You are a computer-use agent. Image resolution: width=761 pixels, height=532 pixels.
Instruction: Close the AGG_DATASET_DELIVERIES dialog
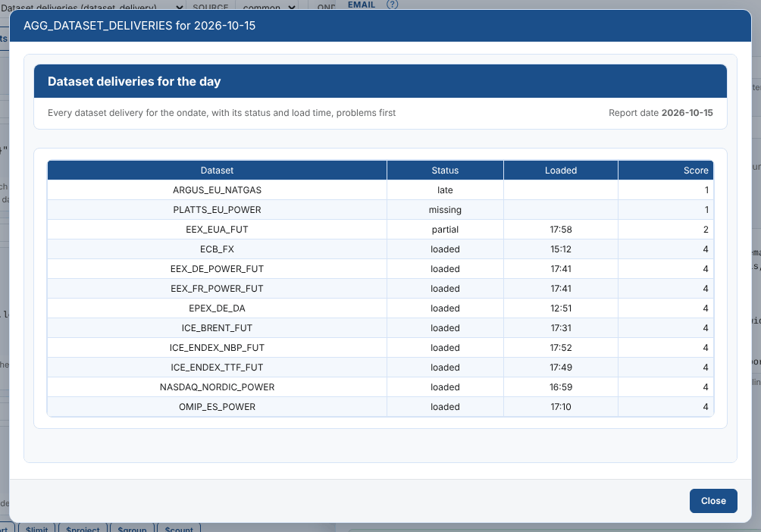[713, 500]
